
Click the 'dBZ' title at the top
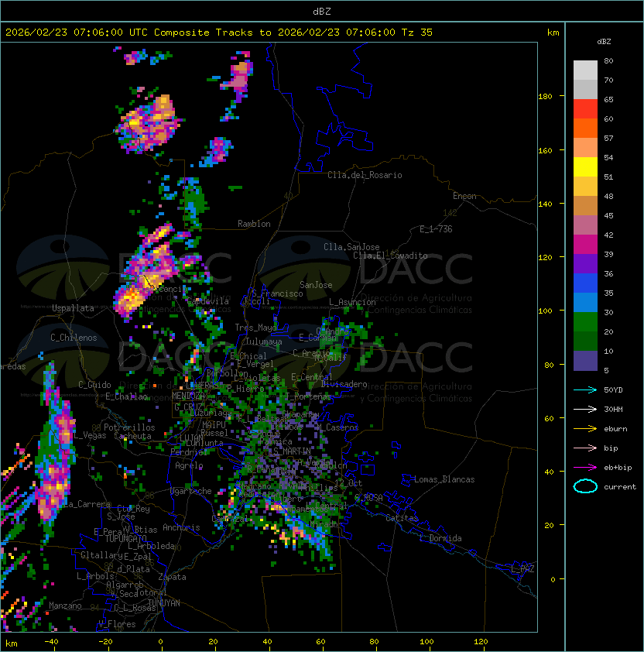[x=322, y=11]
